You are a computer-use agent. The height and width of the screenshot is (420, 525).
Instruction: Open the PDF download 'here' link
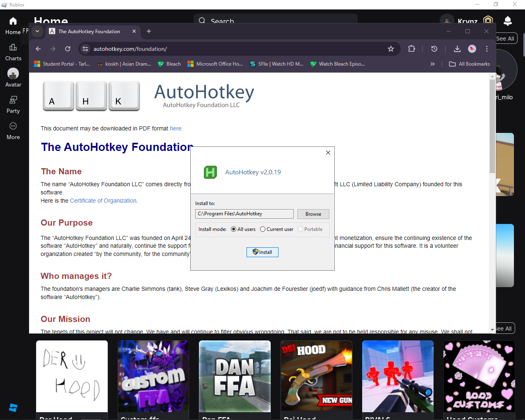[x=176, y=128]
